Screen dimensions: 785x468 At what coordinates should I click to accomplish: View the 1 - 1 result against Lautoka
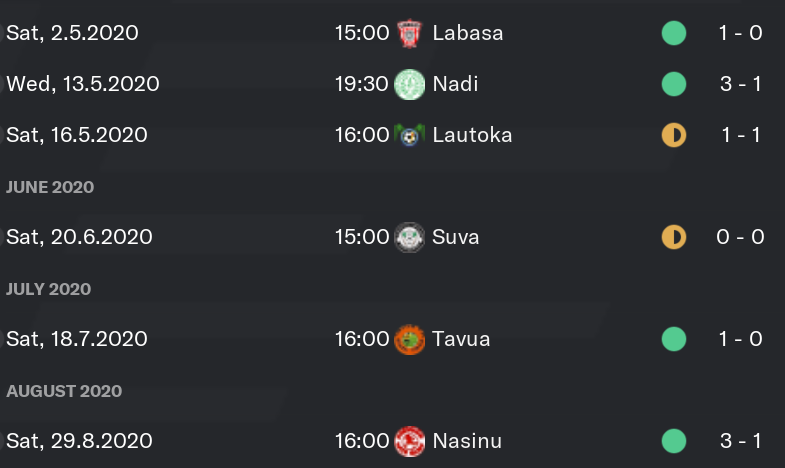740,135
